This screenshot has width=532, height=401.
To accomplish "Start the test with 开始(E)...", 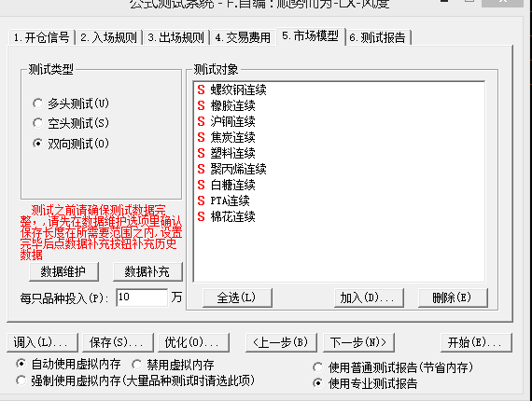I will pyautogui.click(x=476, y=342).
